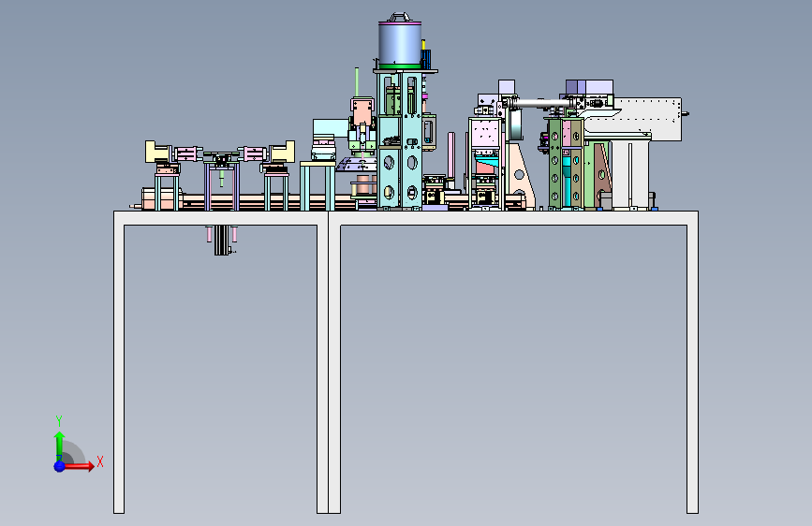Click the blue Z axis ball at the triad origin
Image resolution: width=812 pixels, height=526 pixels.
tap(60, 466)
